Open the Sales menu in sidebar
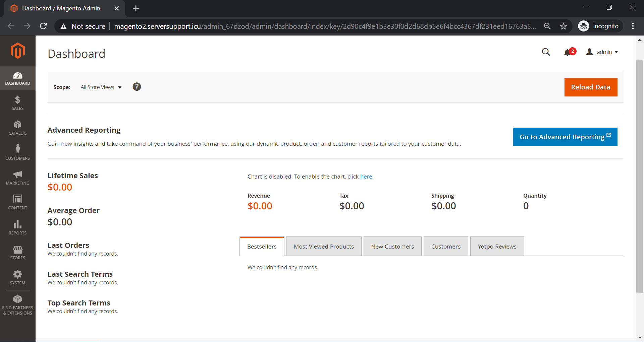Viewport: 644px width, 342px height. pyautogui.click(x=17, y=103)
